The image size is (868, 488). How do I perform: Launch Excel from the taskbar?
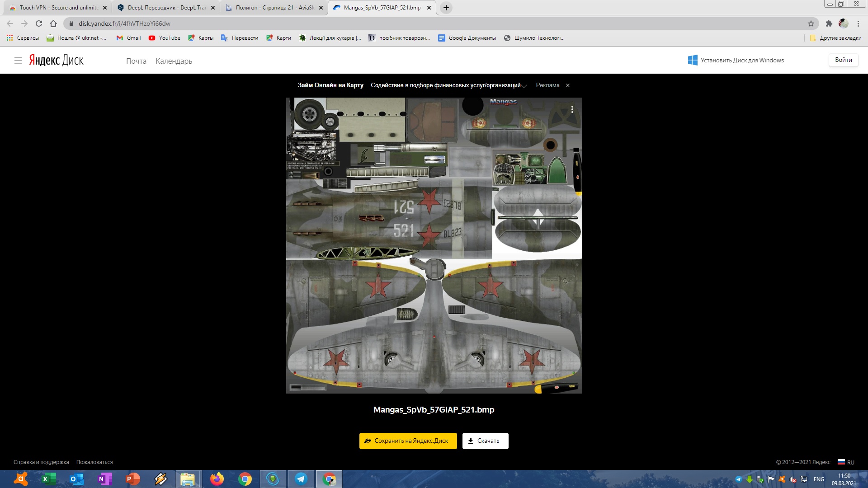pyautogui.click(x=49, y=479)
